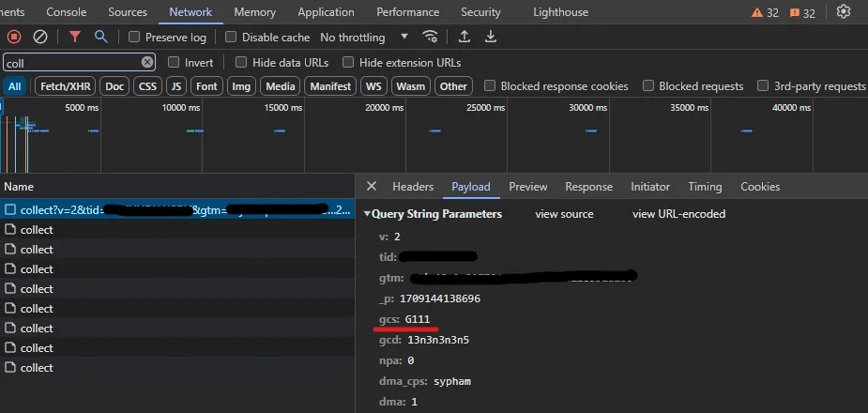Viewport: 868px width, 413px height.
Task: Clear the 'coll' filter text
Action: tap(146, 62)
